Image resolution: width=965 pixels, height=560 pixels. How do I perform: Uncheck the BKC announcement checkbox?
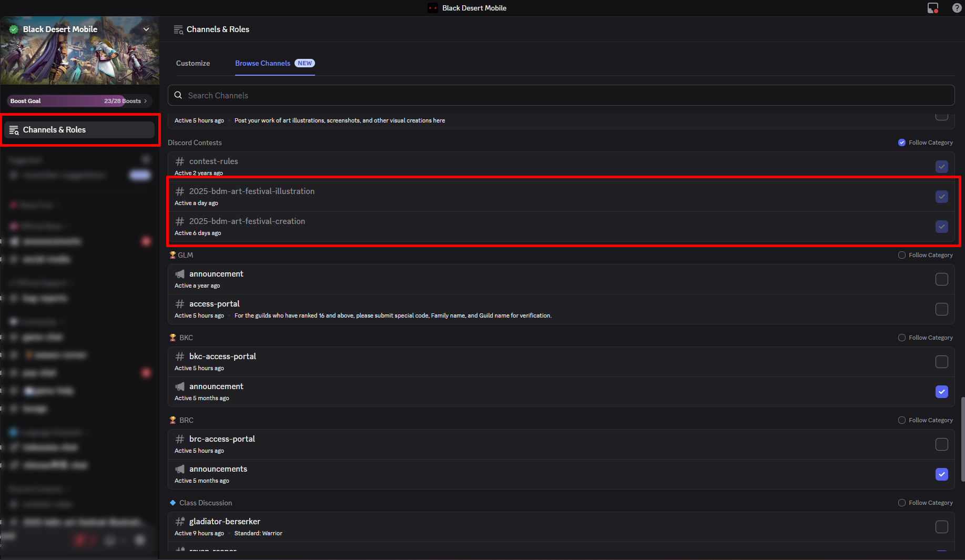(941, 392)
